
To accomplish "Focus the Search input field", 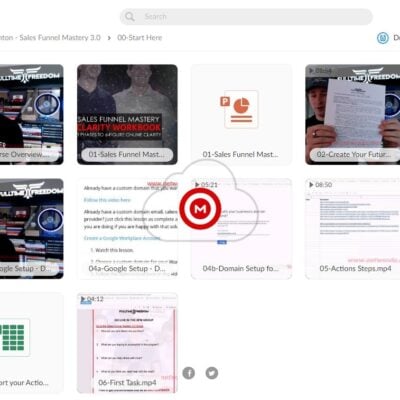I will coord(246,17).
